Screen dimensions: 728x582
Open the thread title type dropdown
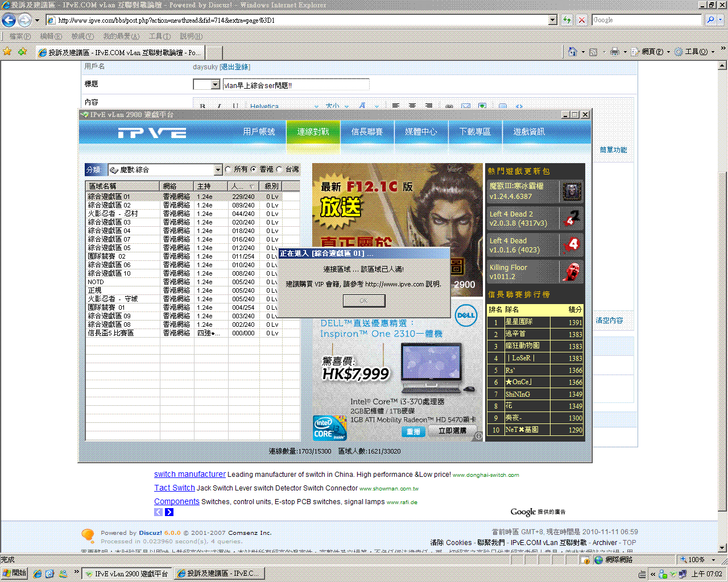pyautogui.click(x=215, y=85)
